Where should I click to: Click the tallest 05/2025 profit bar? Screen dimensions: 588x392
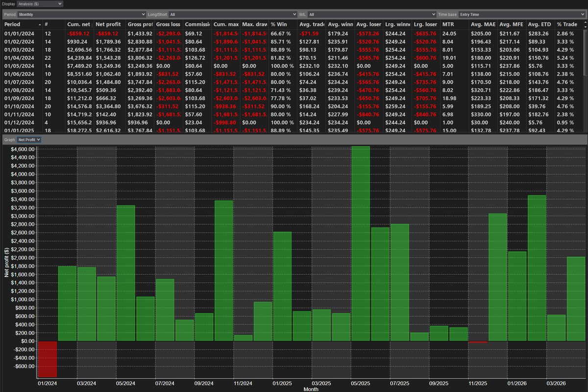[x=361, y=244]
